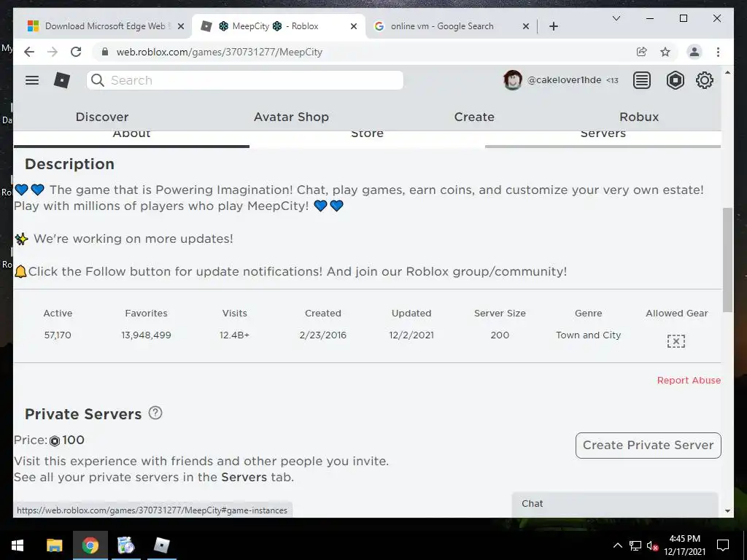Click the muted volume tray icon

coord(652,545)
